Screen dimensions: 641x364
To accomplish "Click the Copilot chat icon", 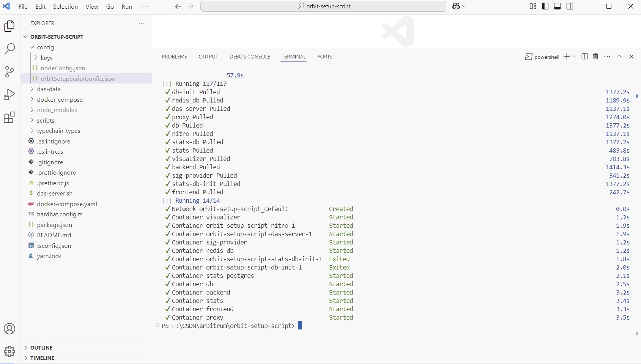I will click(x=456, y=6).
